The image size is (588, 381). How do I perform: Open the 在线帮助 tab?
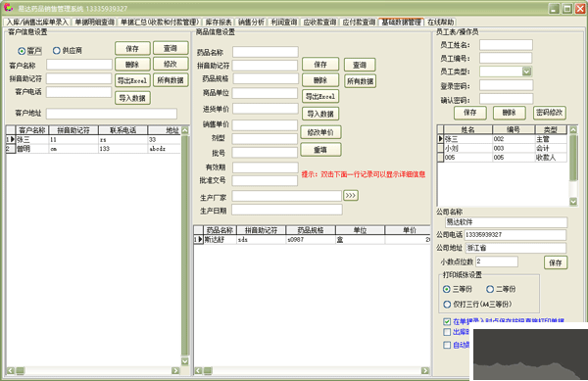[x=441, y=23]
